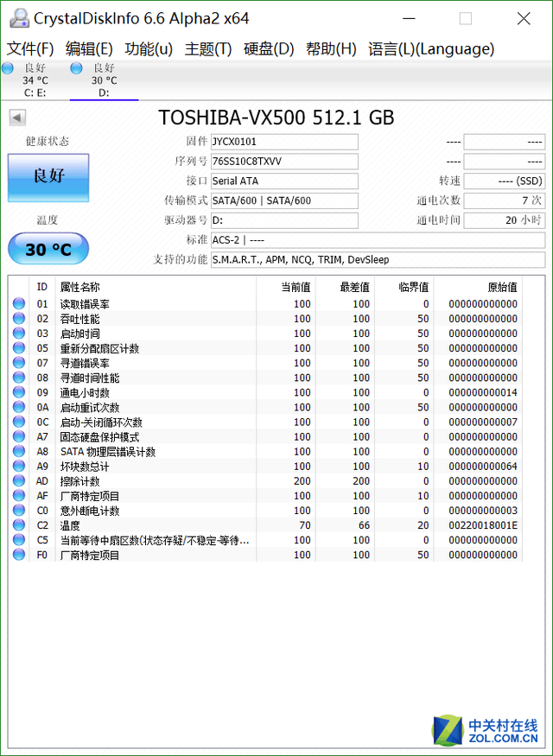Click the supported features field with S.M.A.R.T., APM

pos(378,259)
